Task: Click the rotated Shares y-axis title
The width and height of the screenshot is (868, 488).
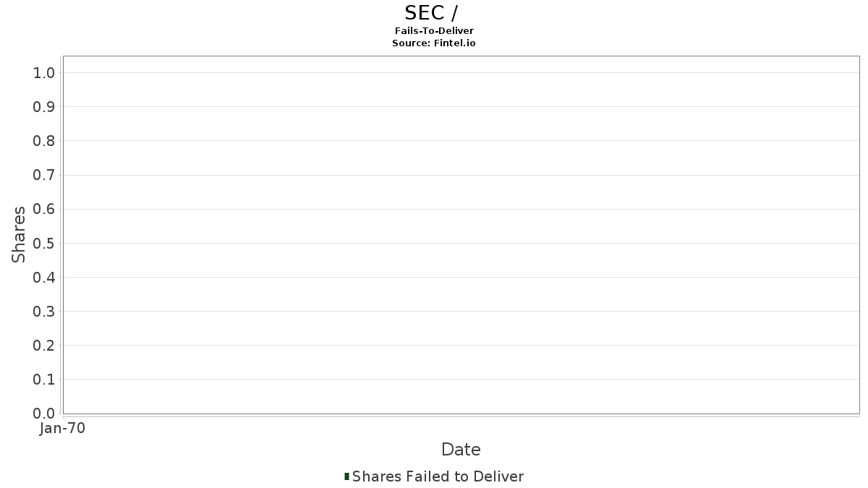Action: tap(20, 234)
